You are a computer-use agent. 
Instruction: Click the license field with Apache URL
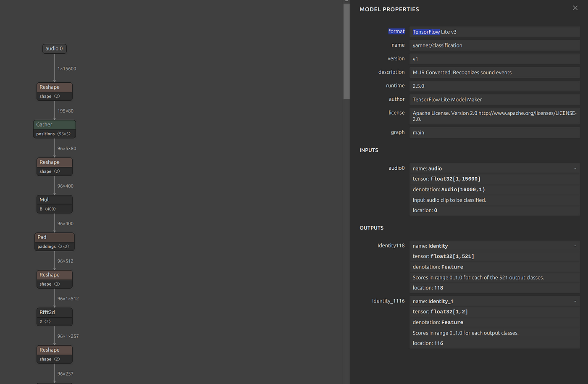[495, 116]
